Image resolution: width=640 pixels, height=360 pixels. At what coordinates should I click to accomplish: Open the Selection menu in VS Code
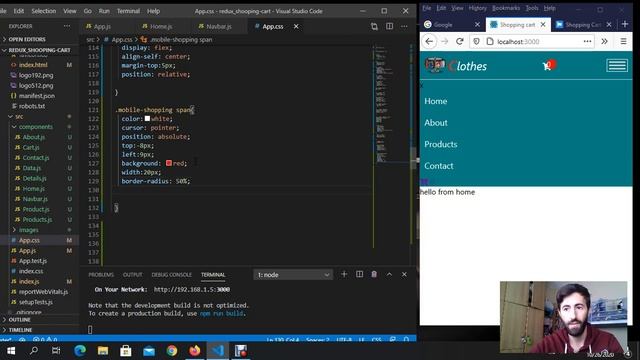pyautogui.click(x=44, y=11)
